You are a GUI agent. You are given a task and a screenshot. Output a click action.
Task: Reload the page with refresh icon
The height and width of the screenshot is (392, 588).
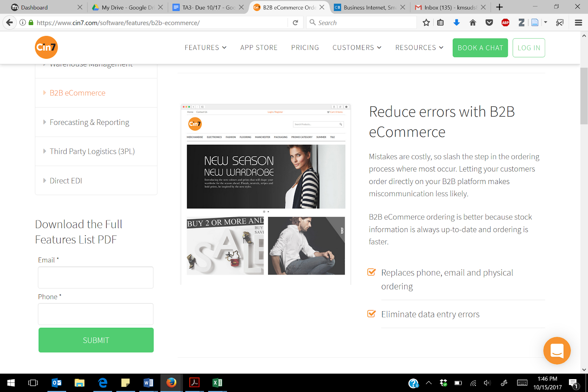(295, 23)
